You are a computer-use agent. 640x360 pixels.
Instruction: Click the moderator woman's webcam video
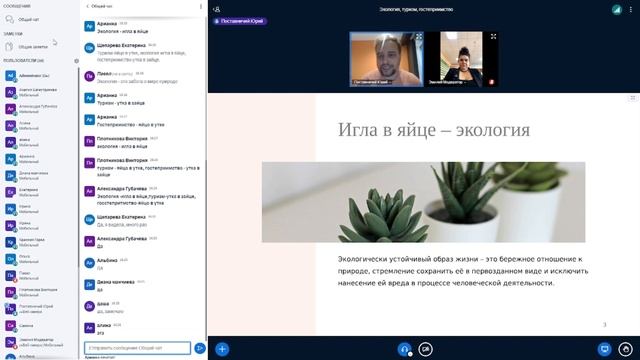coord(461,59)
